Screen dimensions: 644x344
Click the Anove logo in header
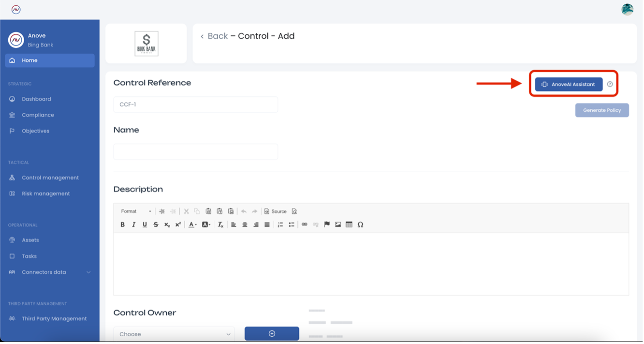coord(16,9)
